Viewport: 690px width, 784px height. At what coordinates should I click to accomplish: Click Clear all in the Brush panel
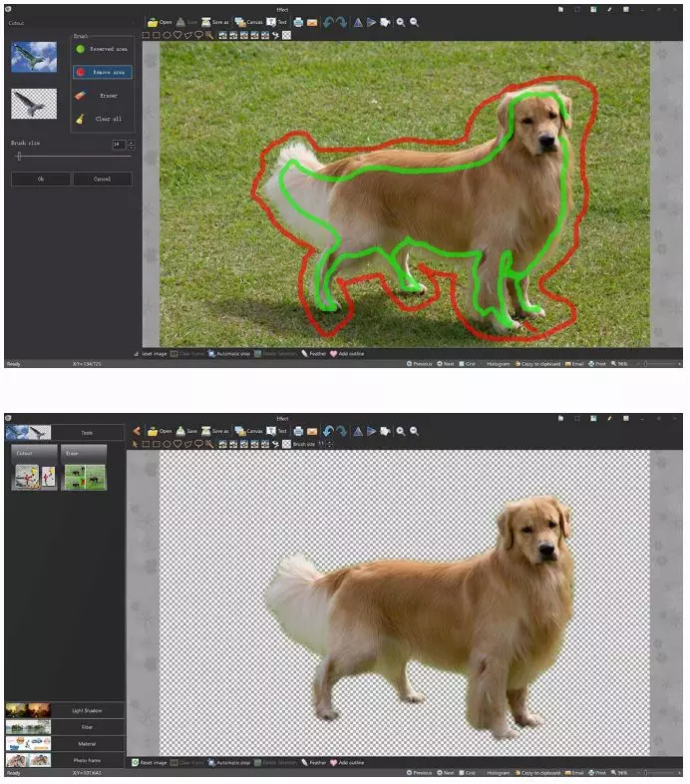pyautogui.click(x=103, y=119)
